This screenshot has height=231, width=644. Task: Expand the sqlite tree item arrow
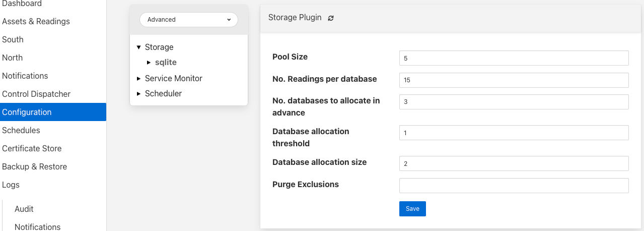tap(149, 63)
